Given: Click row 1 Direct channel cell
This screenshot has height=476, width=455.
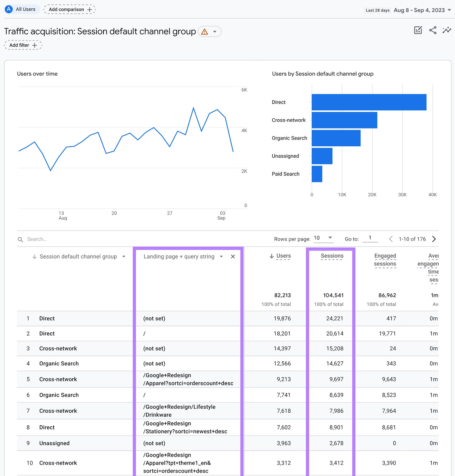Looking at the screenshot, I should [x=47, y=319].
